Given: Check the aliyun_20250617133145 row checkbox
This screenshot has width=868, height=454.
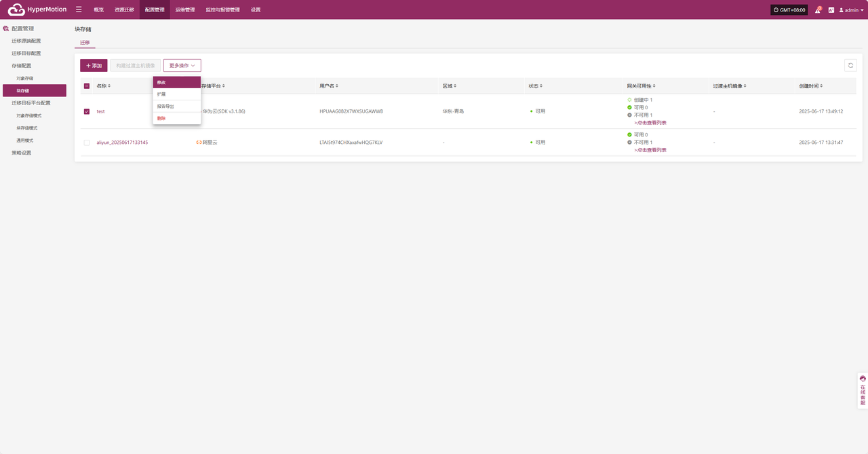Looking at the screenshot, I should point(86,143).
